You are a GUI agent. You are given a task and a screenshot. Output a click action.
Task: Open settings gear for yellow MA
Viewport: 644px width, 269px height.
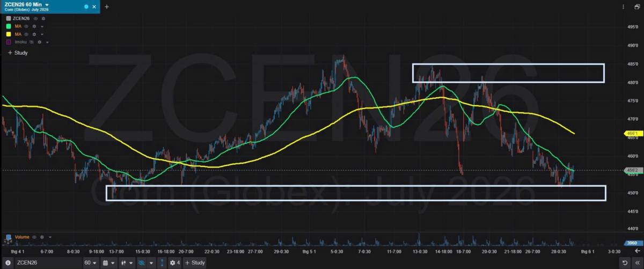pyautogui.click(x=34, y=34)
